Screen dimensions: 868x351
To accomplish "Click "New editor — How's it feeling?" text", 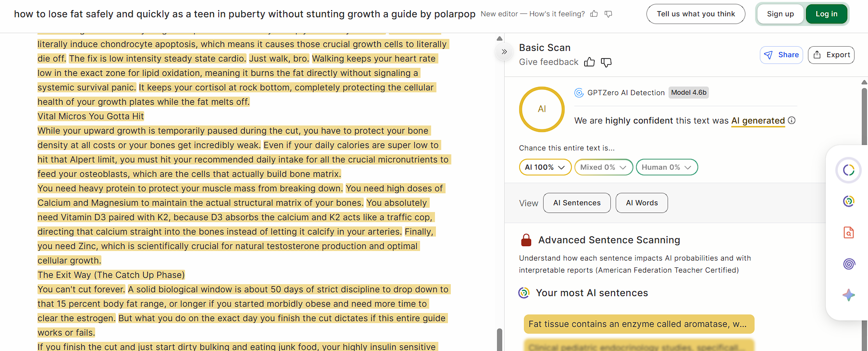I will pyautogui.click(x=533, y=14).
